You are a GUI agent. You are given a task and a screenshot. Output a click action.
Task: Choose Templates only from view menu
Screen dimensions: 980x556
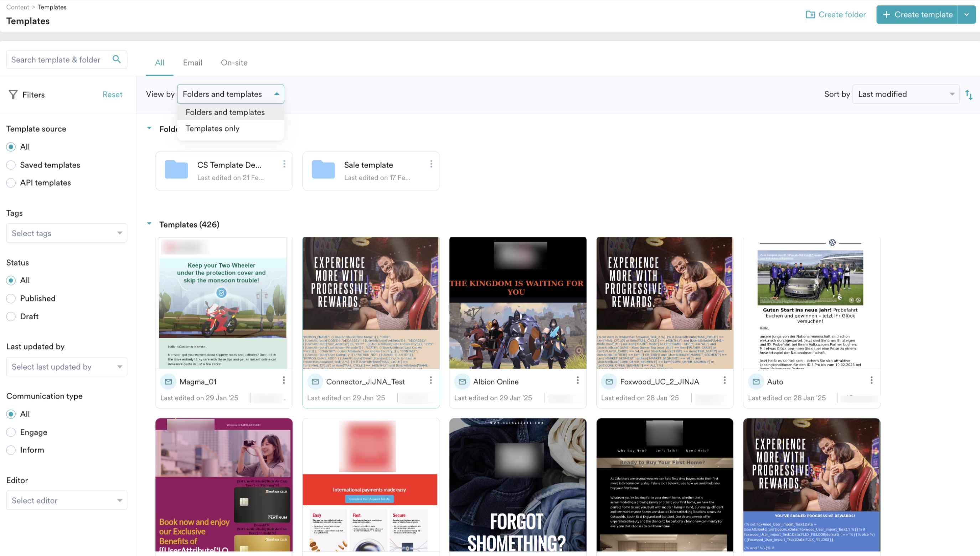[213, 129]
